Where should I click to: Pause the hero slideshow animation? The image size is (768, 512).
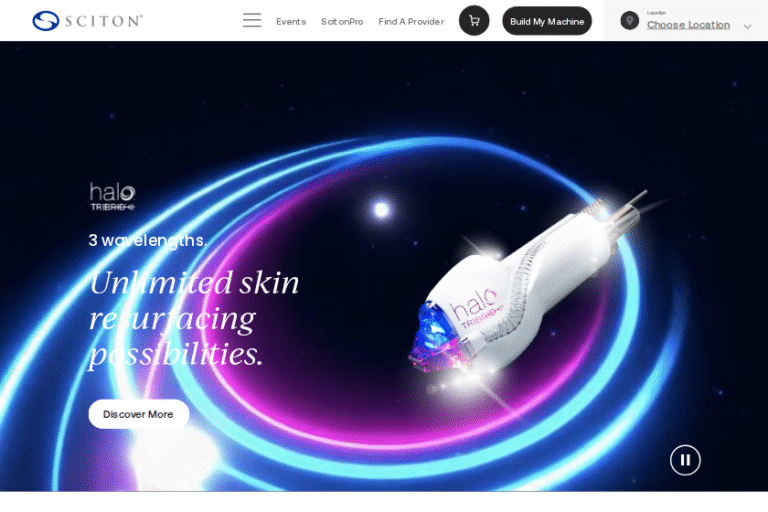point(685,460)
